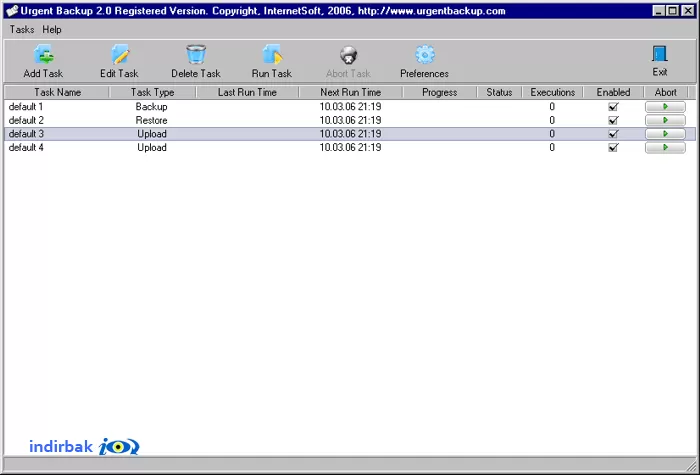The height and width of the screenshot is (475, 700).
Task: Click the run arrow button for default 3
Action: [x=665, y=134]
